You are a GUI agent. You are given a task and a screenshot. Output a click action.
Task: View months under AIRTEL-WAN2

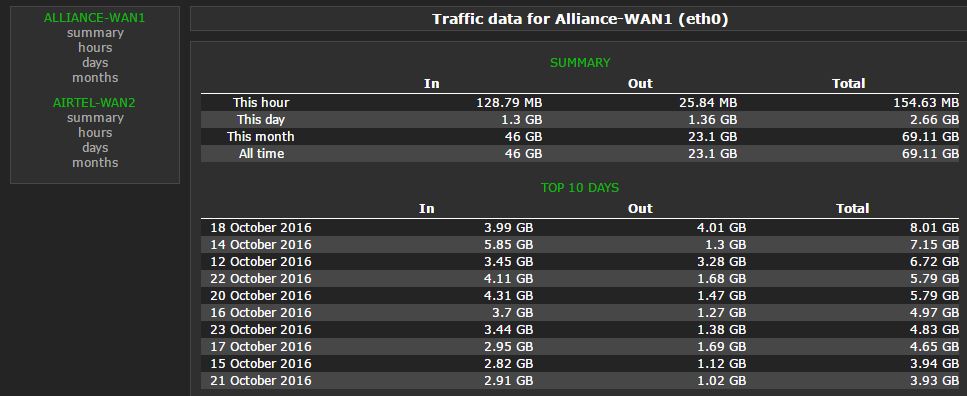pos(95,162)
